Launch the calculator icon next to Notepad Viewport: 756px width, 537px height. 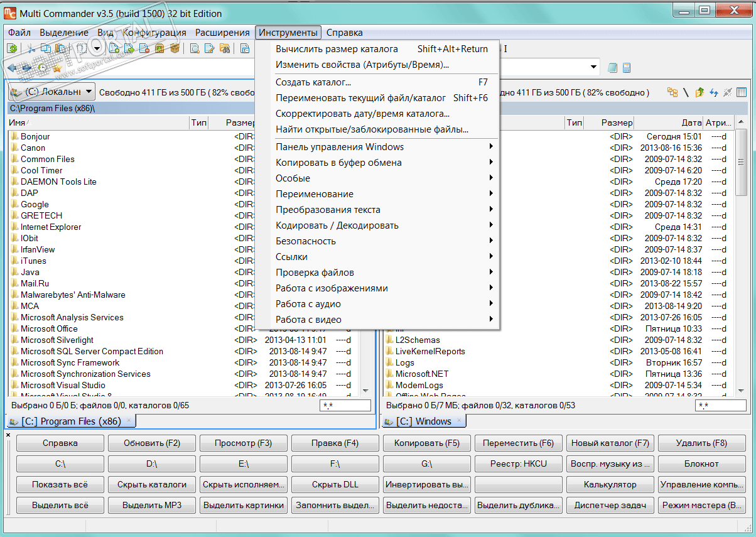coord(626,67)
